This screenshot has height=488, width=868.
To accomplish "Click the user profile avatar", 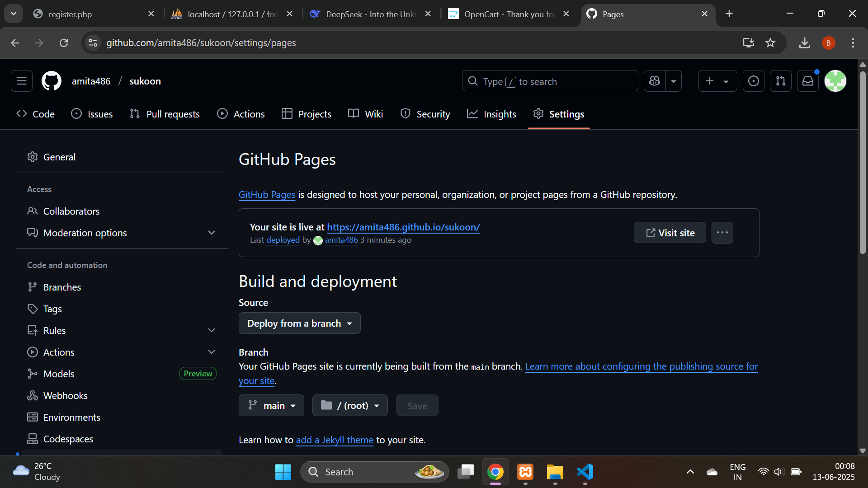I will 835,81.
